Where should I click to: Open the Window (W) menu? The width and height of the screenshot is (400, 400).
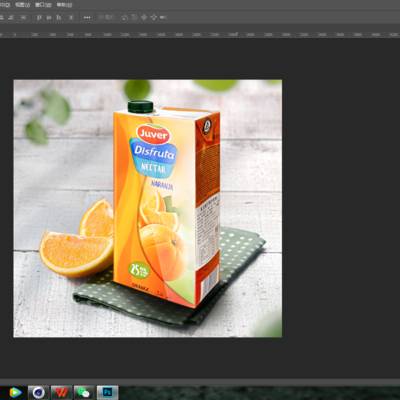(x=43, y=5)
